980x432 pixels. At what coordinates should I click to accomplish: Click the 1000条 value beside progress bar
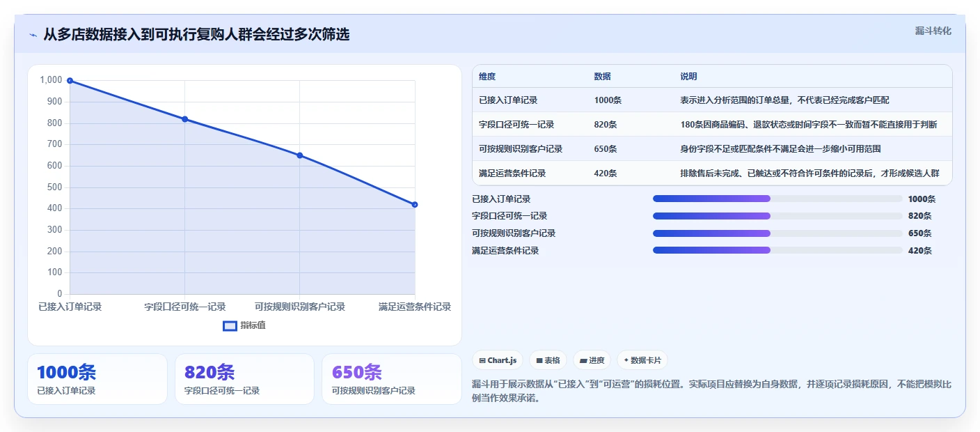pyautogui.click(x=922, y=199)
